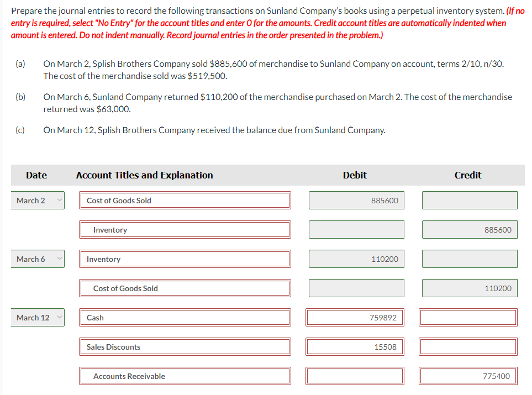Click the empty credit field in March 6 Inventory row
Viewport: 532px width, 395px height.
click(x=470, y=259)
